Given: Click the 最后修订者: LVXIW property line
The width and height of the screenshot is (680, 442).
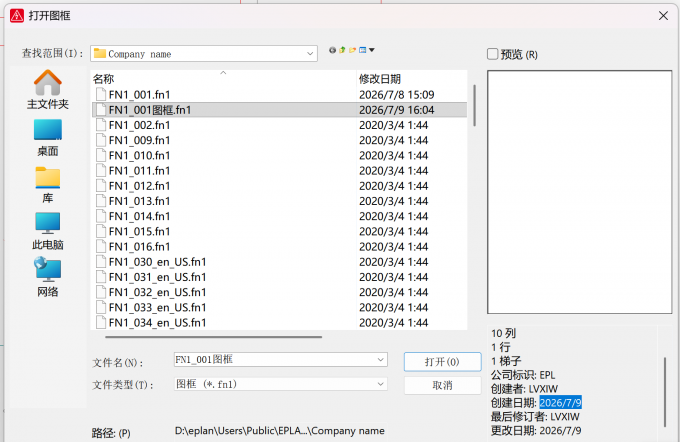Looking at the screenshot, I should coord(535,416).
